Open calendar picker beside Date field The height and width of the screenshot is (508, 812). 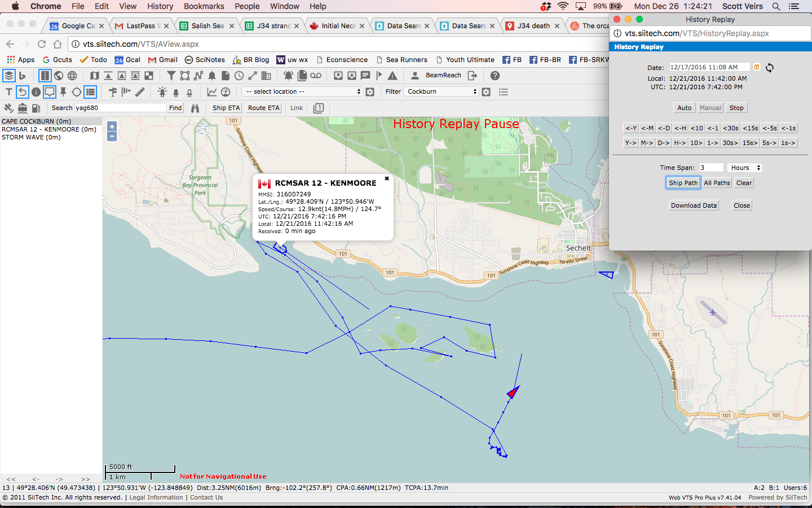click(757, 67)
